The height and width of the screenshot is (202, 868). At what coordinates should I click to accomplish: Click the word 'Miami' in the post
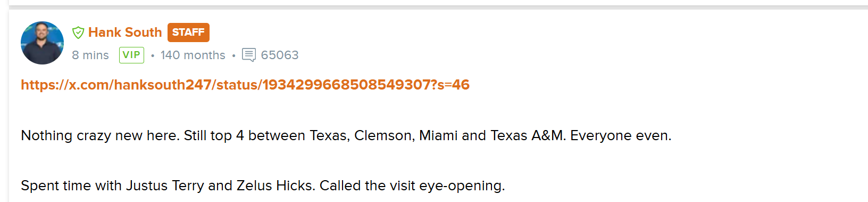point(438,135)
